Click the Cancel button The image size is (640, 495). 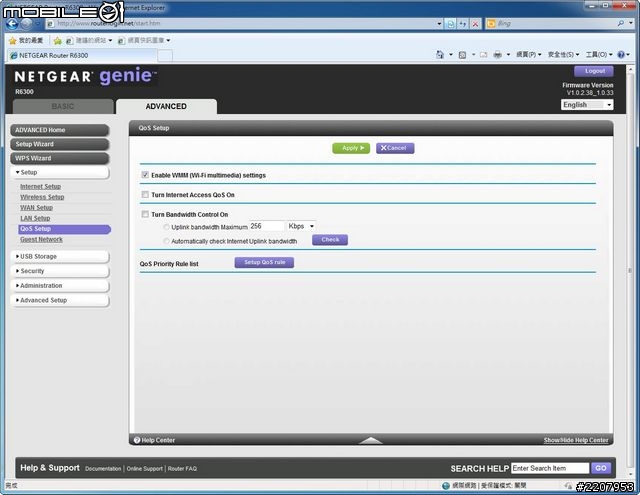(x=395, y=148)
